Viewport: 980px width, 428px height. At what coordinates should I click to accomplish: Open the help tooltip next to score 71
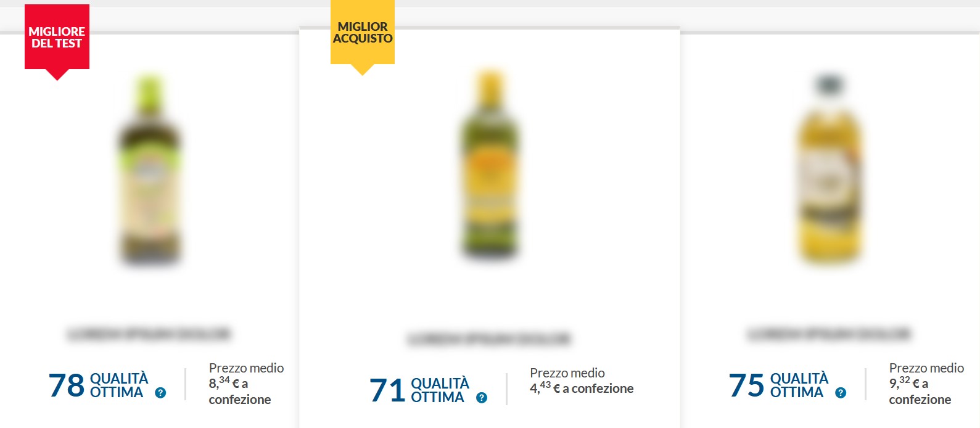[x=482, y=398]
